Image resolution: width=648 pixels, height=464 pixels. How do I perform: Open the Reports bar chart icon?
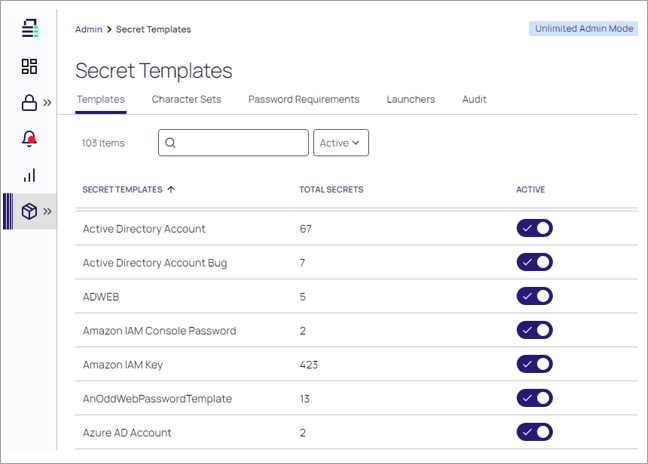tap(29, 175)
